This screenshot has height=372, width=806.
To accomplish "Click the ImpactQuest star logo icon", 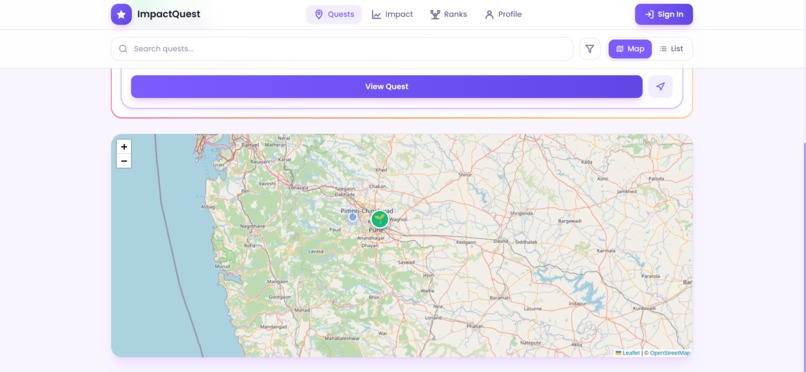I will coord(121,14).
